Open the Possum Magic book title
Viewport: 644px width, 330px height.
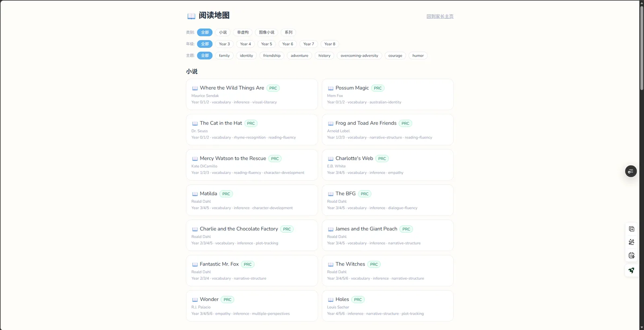tap(352, 88)
